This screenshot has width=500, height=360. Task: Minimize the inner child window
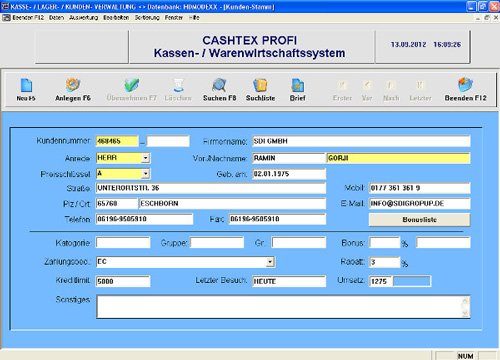[478, 18]
